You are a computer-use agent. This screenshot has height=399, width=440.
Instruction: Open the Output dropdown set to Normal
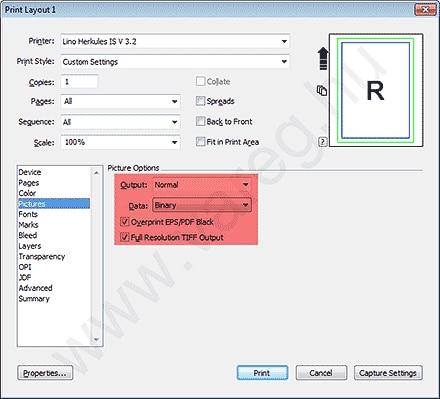pyautogui.click(x=202, y=185)
